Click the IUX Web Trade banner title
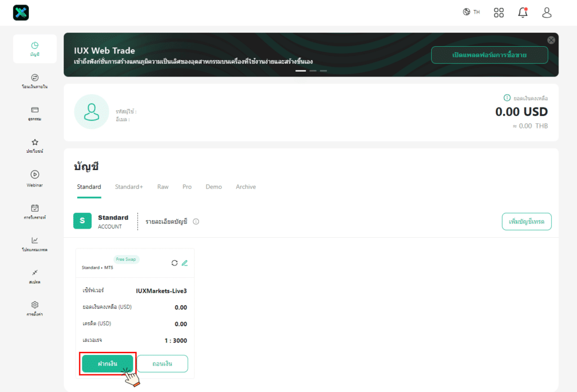This screenshot has width=577, height=392. click(104, 50)
